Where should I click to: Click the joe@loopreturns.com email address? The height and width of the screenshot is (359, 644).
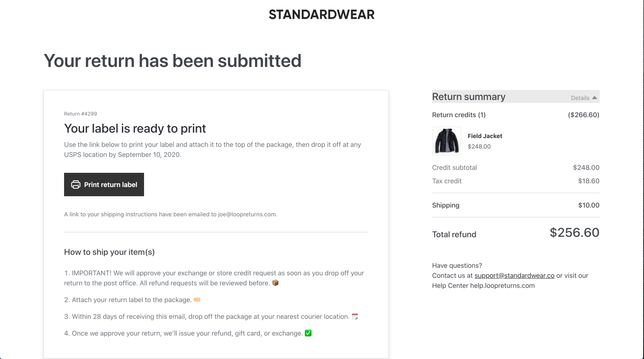[247, 214]
